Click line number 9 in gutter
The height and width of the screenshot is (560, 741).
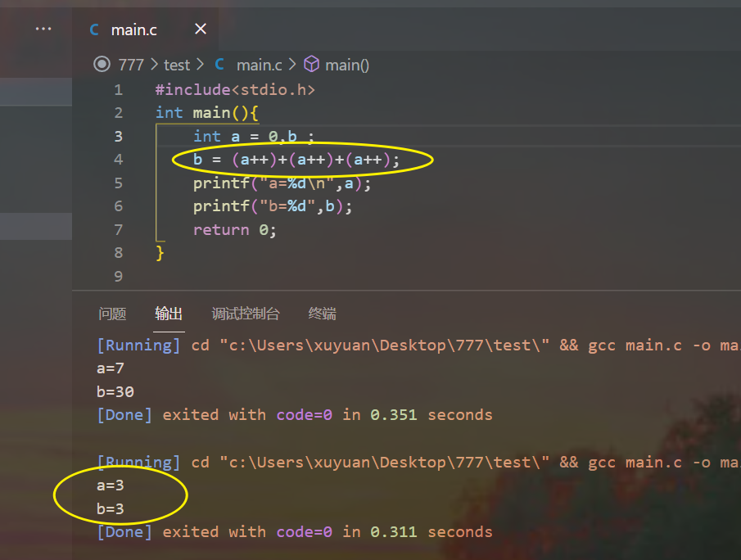[x=118, y=277]
